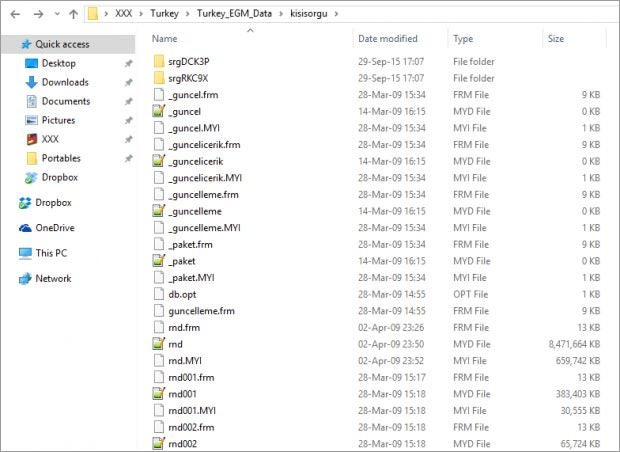Select the db.opt file
This screenshot has height=452, width=620.
pos(182,294)
